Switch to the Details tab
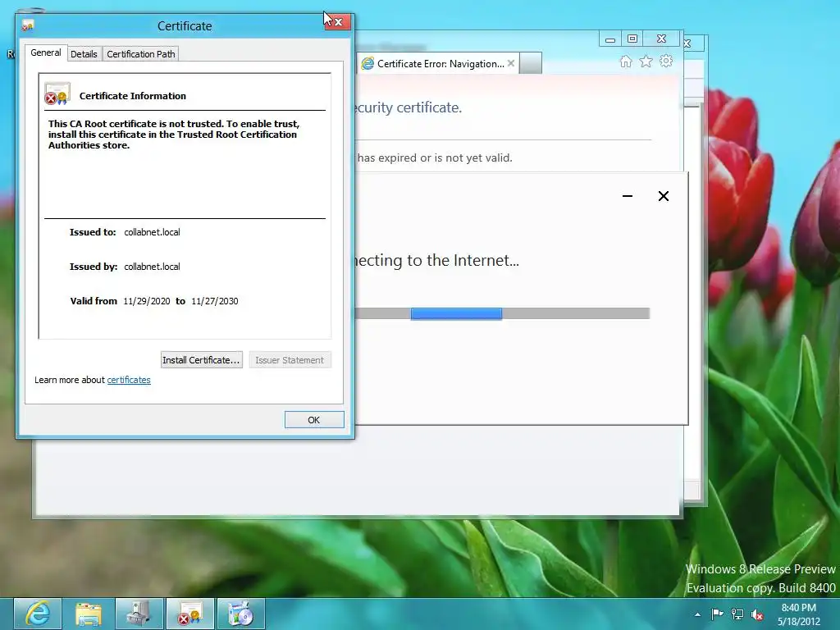 click(x=84, y=54)
